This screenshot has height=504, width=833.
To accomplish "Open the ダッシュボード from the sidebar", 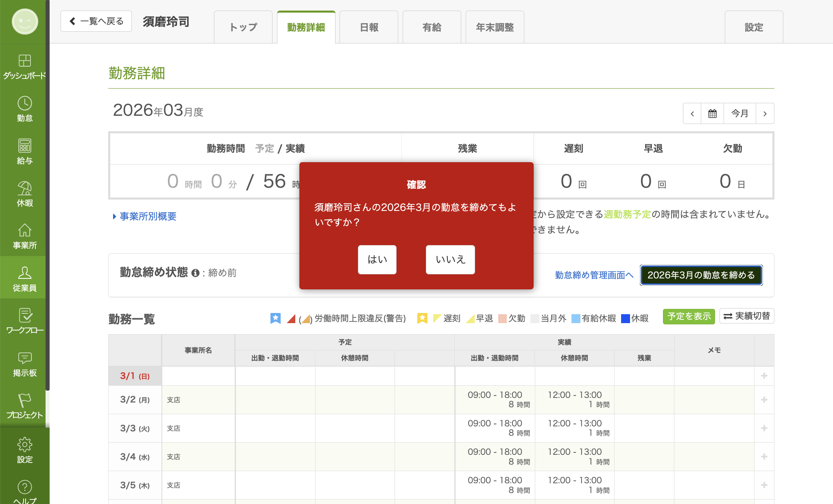I will [x=24, y=66].
